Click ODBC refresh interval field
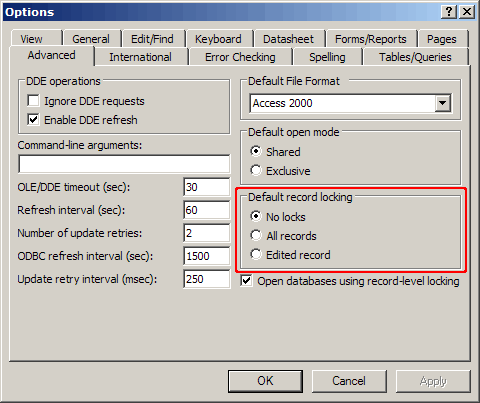Viewport: 480px width, 403px height. (206, 256)
